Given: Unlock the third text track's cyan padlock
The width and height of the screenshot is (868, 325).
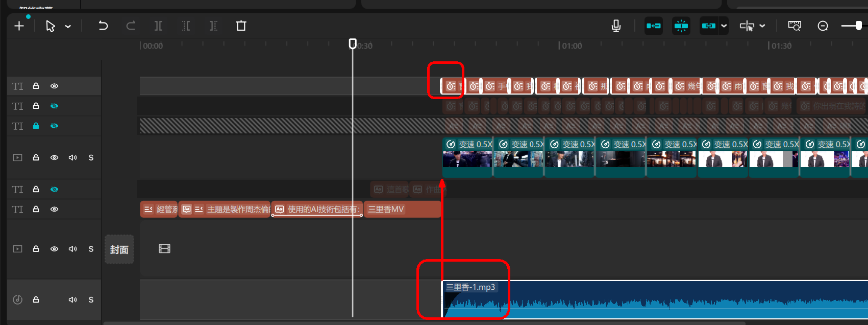Looking at the screenshot, I should tap(36, 126).
